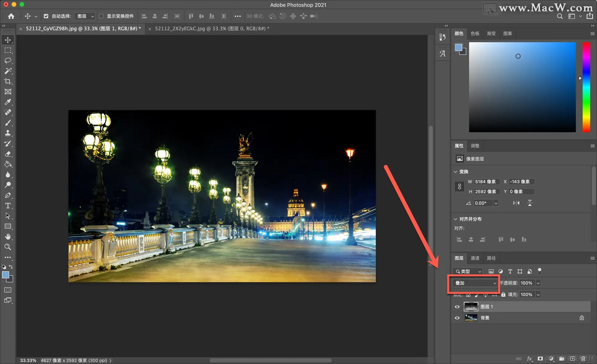Select the Magic Wand tool
The height and width of the screenshot is (364, 597).
[8, 71]
